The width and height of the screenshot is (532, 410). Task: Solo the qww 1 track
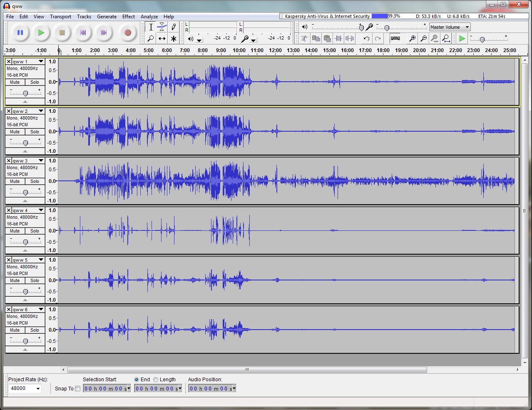point(35,82)
